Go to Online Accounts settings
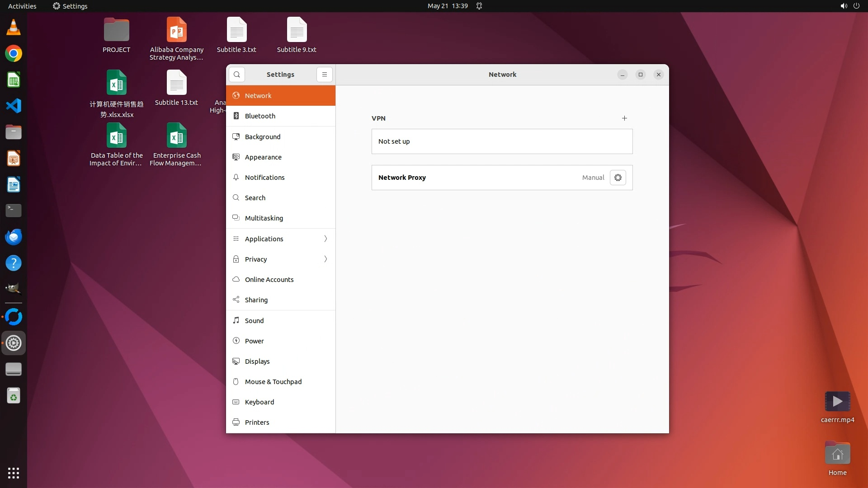The width and height of the screenshot is (868, 488). click(x=269, y=280)
